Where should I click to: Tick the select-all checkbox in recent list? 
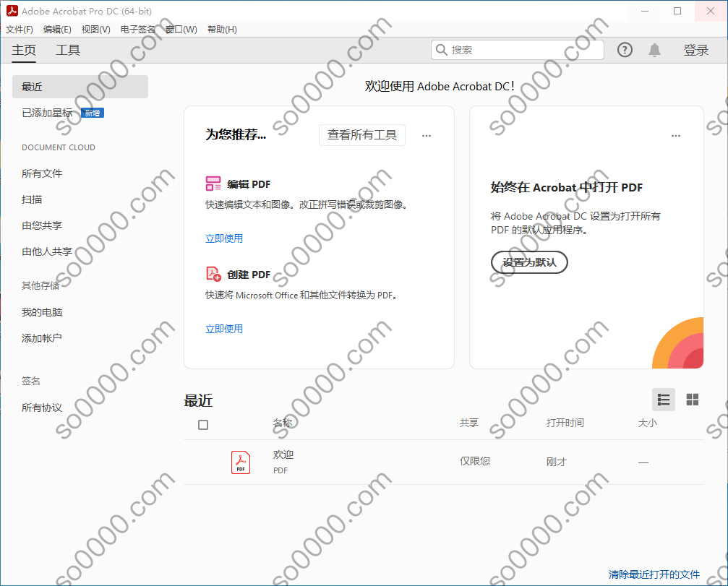click(203, 425)
